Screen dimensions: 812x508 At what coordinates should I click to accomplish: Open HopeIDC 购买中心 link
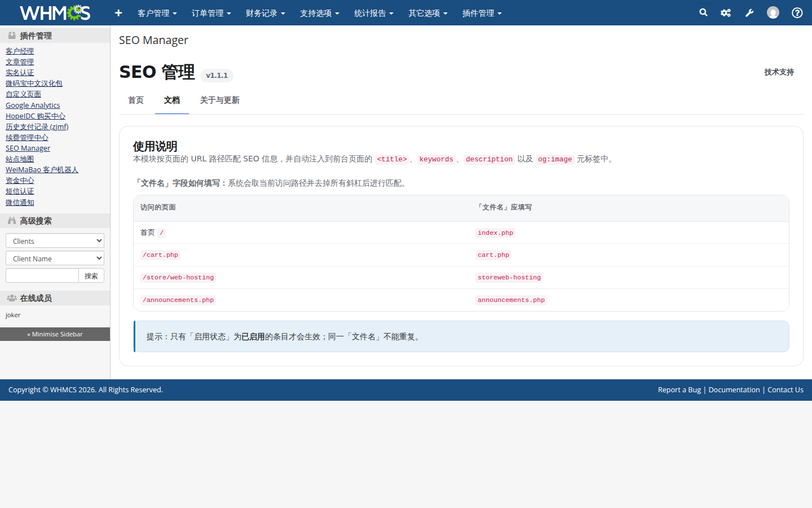coord(36,116)
